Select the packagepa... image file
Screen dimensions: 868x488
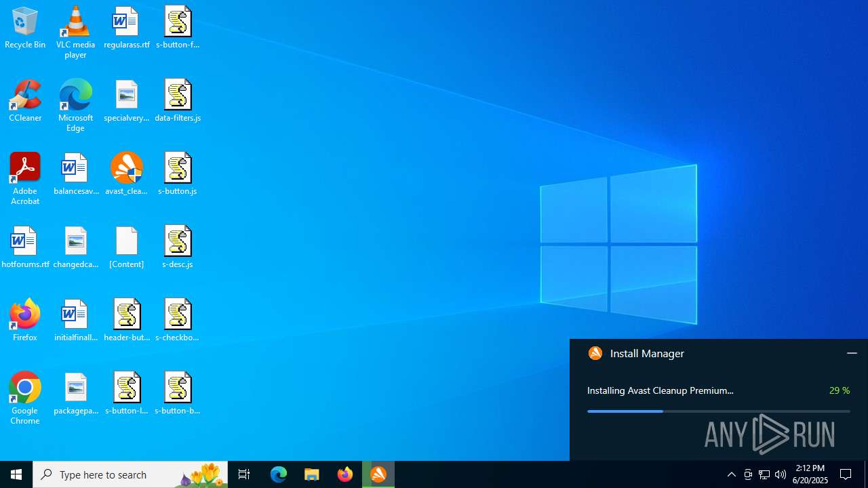(75, 394)
